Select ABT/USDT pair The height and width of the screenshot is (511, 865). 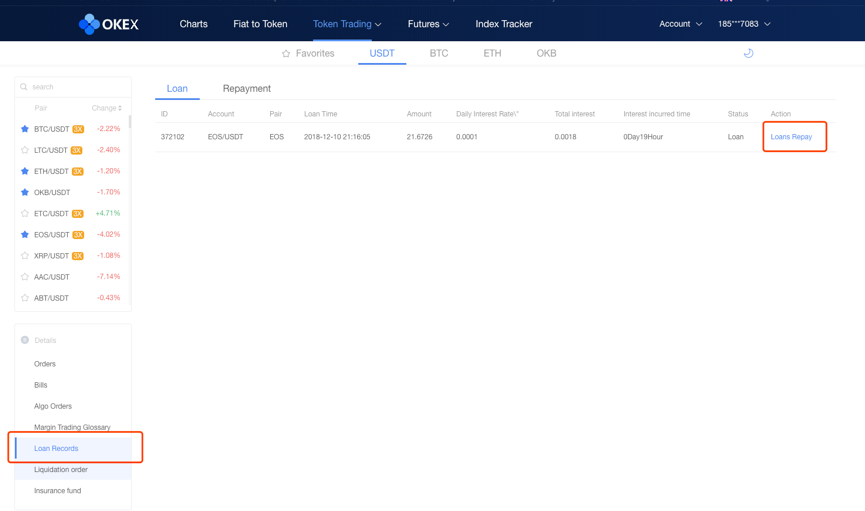click(51, 297)
